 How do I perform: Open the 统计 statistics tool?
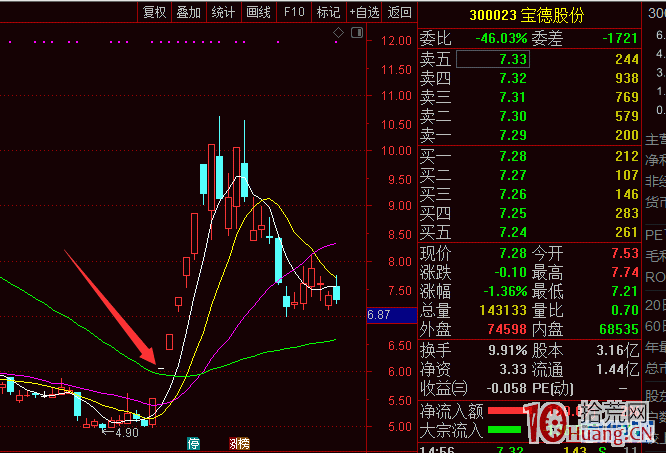[223, 12]
